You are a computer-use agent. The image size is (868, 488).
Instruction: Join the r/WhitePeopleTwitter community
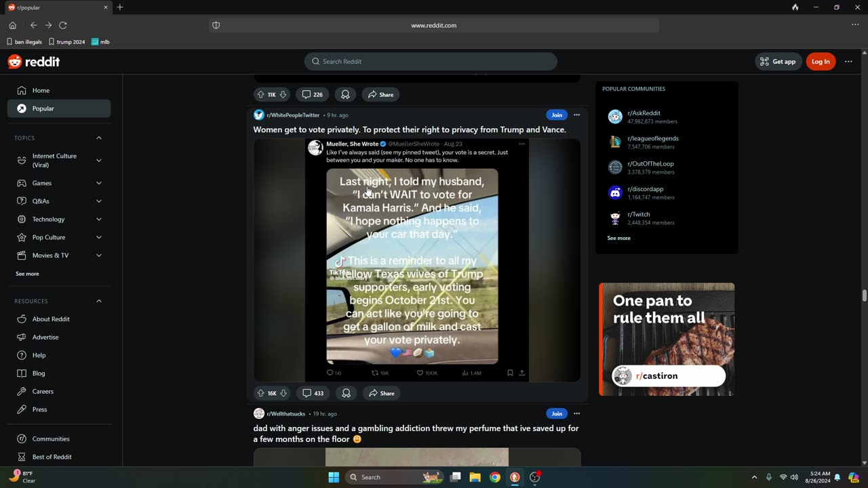pyautogui.click(x=557, y=115)
